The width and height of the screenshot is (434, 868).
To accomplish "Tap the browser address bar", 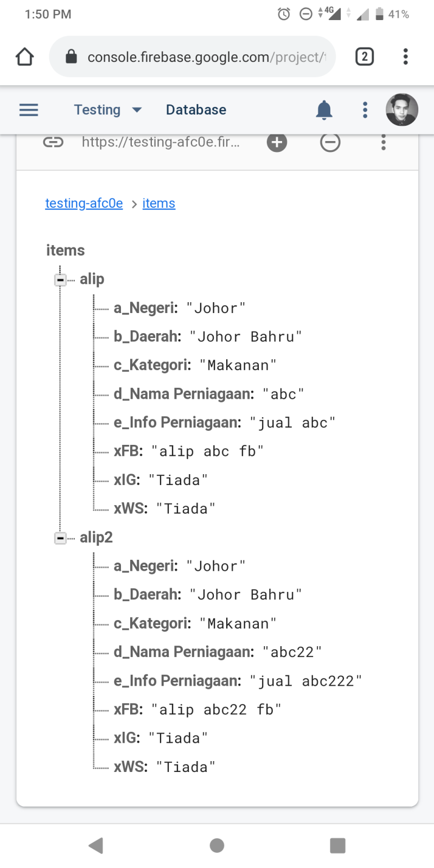I will click(193, 56).
